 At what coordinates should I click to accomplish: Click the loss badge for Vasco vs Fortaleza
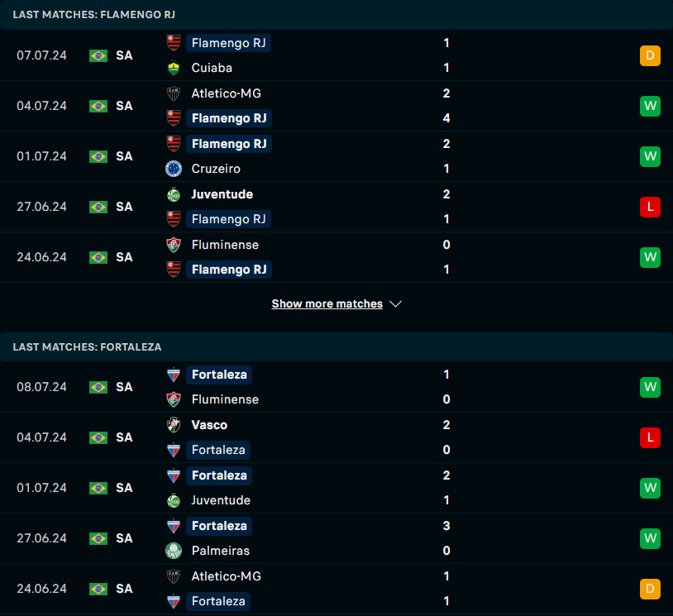[650, 437]
